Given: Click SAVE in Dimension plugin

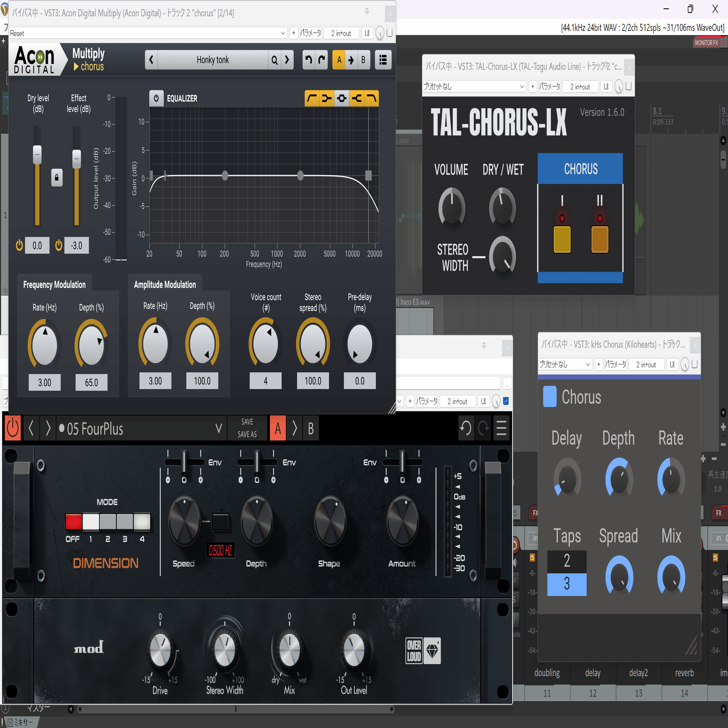Looking at the screenshot, I should click(247, 422).
